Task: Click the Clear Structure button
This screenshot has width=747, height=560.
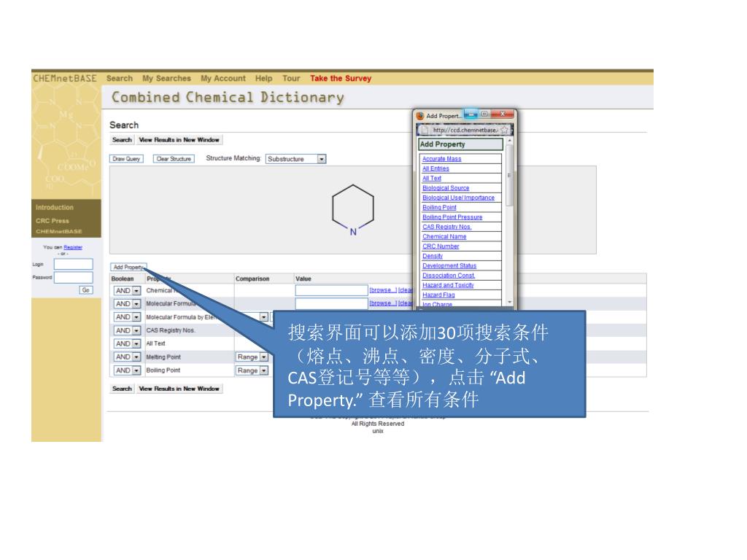Action: [174, 159]
